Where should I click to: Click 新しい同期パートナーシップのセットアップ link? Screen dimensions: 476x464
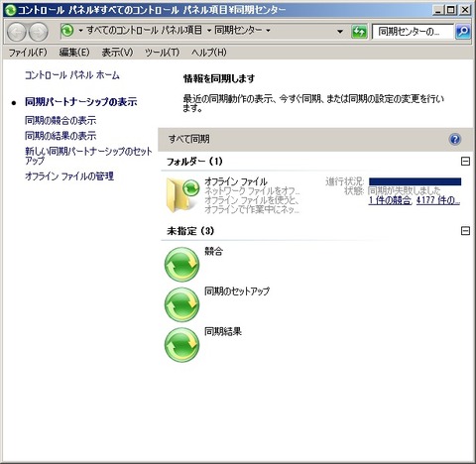point(88,156)
